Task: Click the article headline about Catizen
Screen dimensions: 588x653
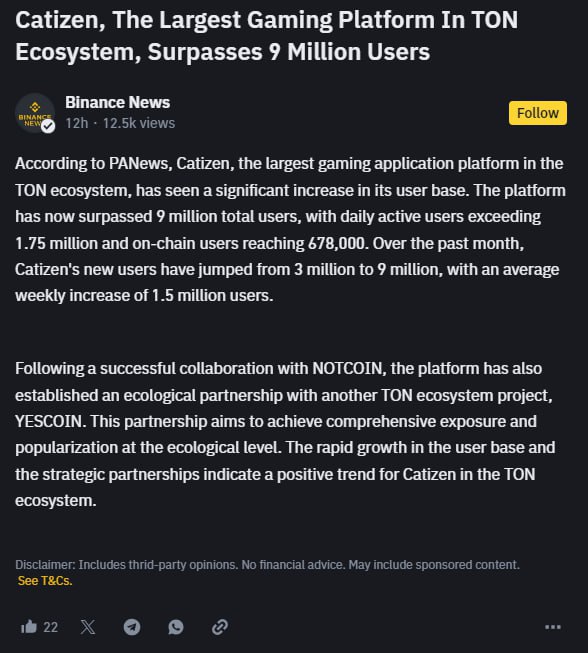Action: tap(267, 36)
